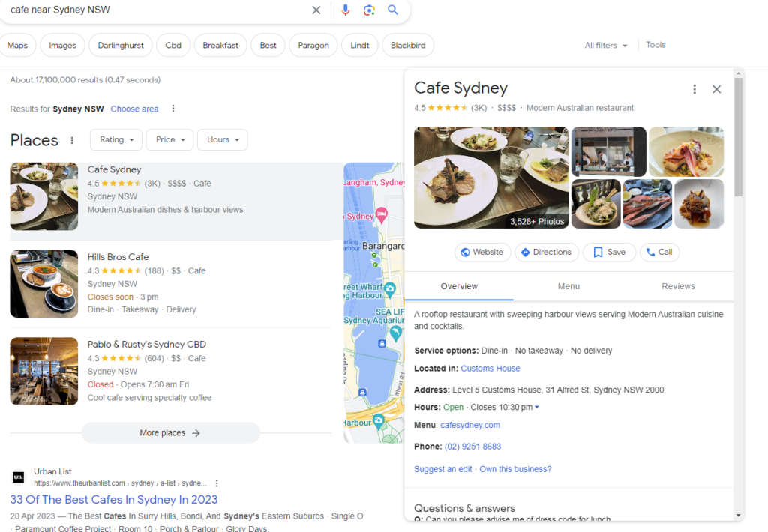
Task: Start voice search with microphone icon
Action: coord(345,10)
